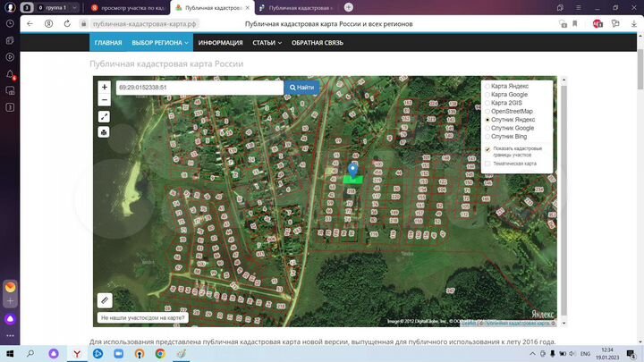Open the СТАТЬИ dropdown menu
The width and height of the screenshot is (644, 362).
pyautogui.click(x=266, y=42)
